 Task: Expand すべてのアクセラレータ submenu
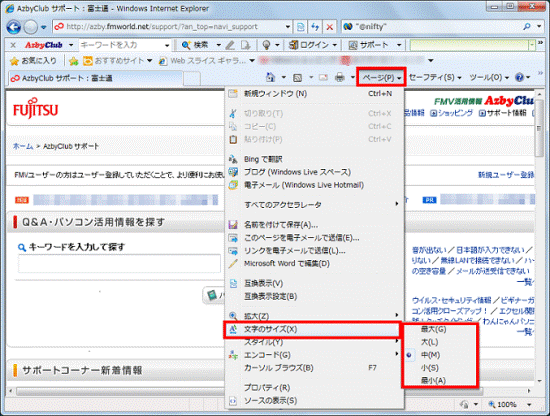click(314, 204)
